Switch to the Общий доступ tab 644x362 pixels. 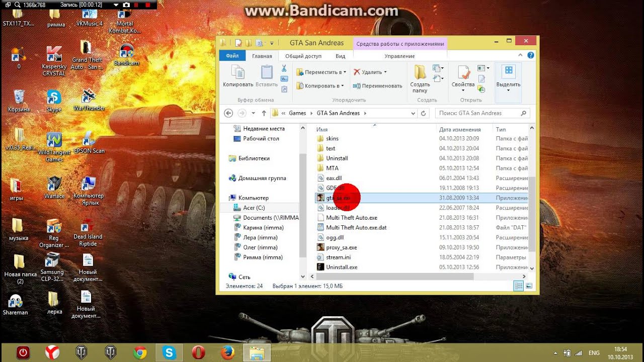[303, 56]
